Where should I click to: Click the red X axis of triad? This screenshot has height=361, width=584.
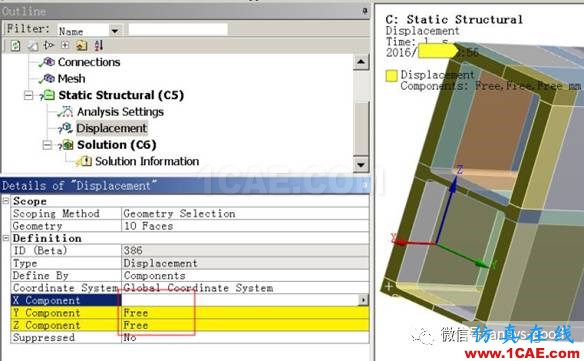tap(414, 242)
